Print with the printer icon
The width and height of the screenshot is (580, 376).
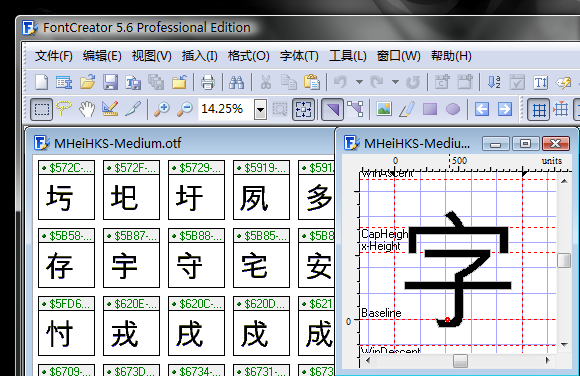point(208,82)
